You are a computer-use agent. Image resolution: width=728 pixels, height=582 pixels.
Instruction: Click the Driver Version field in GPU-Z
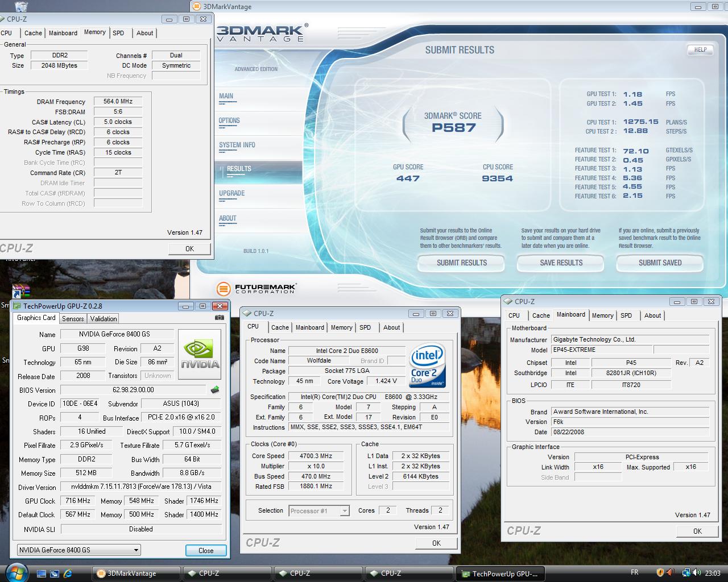click(141, 487)
